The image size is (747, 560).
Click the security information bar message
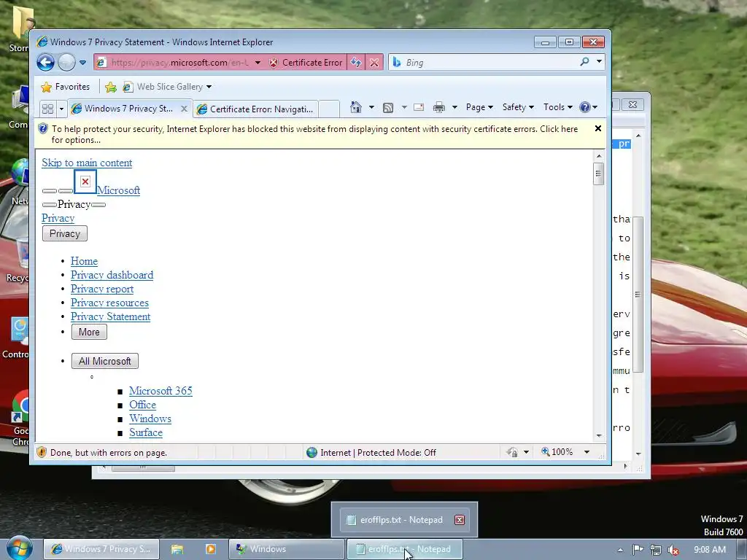[x=314, y=134]
